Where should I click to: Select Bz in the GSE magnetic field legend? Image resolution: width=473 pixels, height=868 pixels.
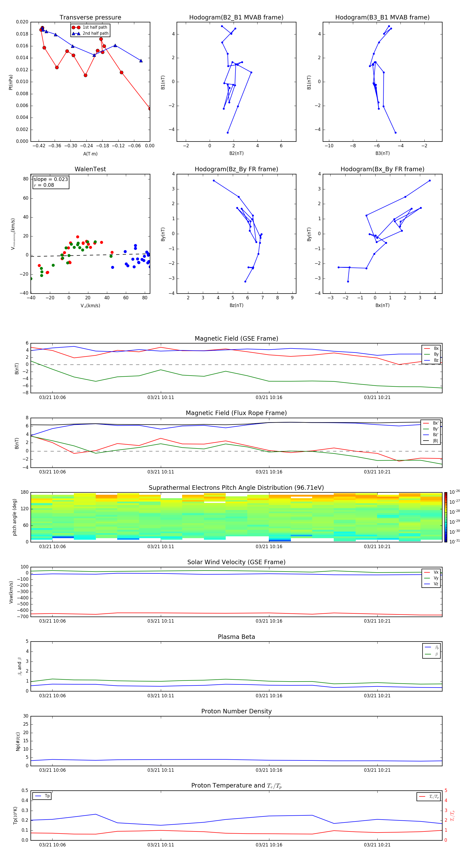tap(431, 360)
